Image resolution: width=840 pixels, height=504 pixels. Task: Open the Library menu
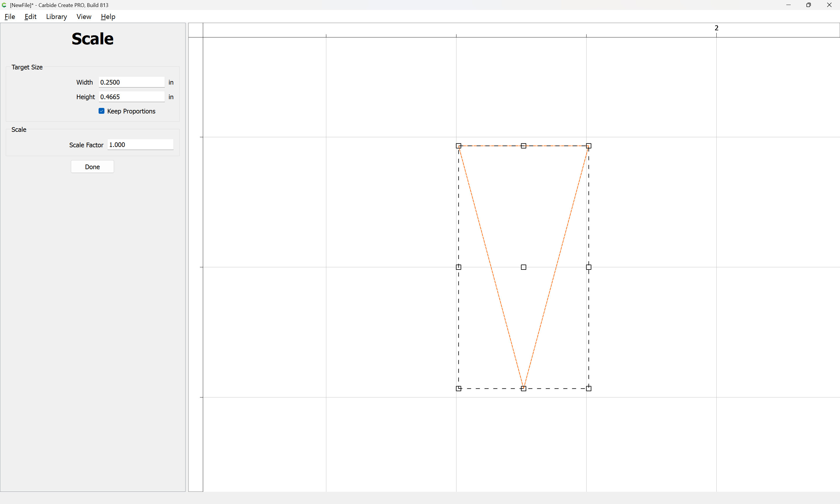56,17
